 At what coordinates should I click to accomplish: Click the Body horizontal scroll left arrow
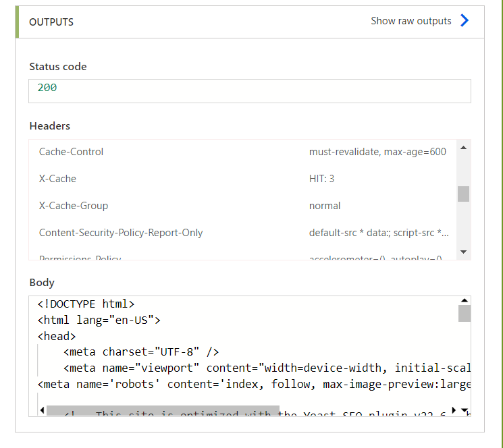[x=42, y=410]
